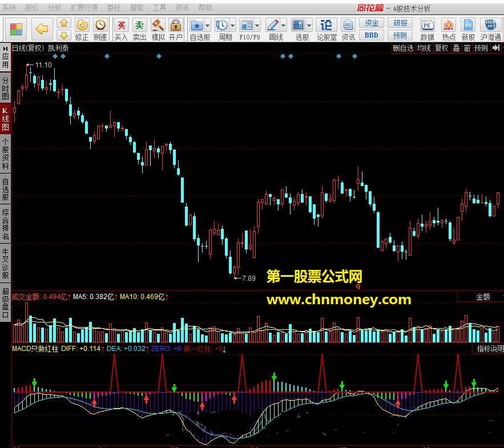Select the 画线 pencil drawing tool

(x=273, y=25)
